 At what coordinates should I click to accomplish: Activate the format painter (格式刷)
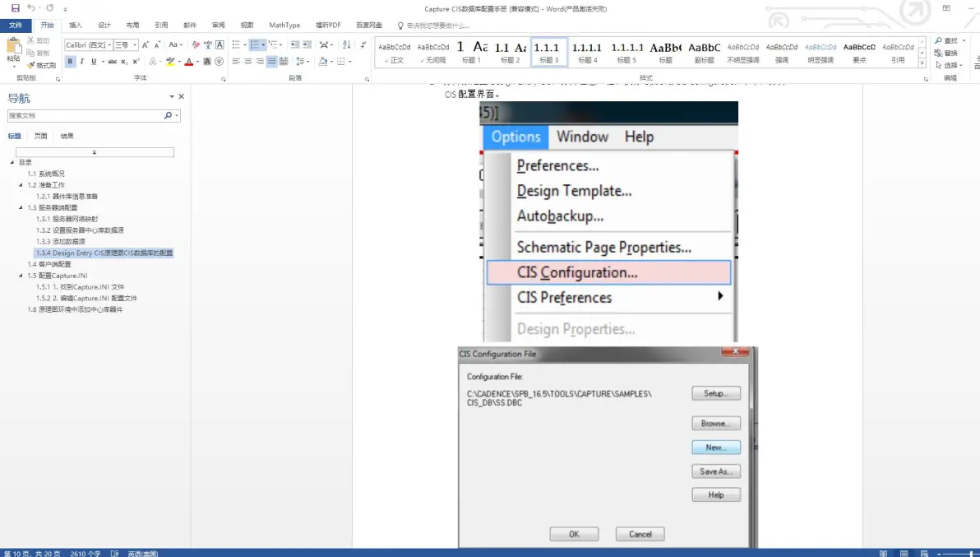(41, 65)
